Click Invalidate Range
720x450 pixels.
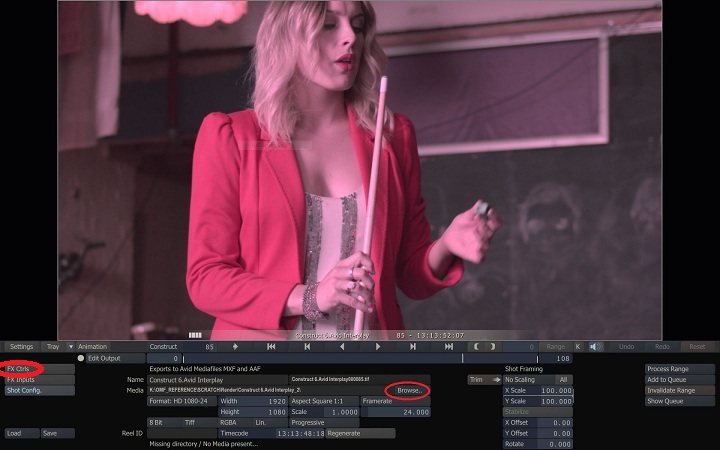680,390
